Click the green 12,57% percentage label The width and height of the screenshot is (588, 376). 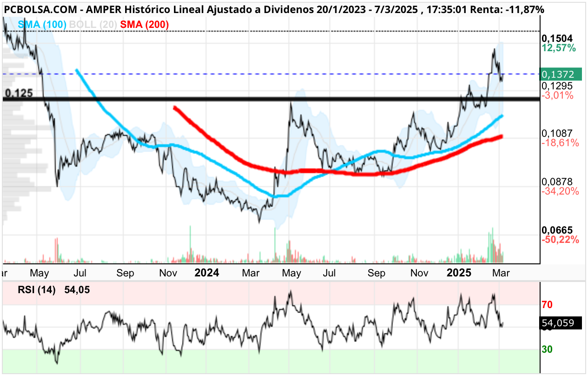tap(559, 48)
